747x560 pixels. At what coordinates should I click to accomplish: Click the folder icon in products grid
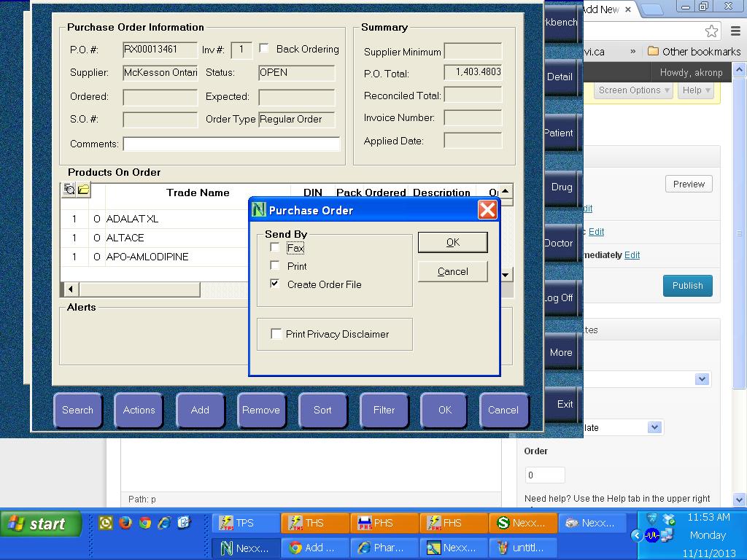84,190
